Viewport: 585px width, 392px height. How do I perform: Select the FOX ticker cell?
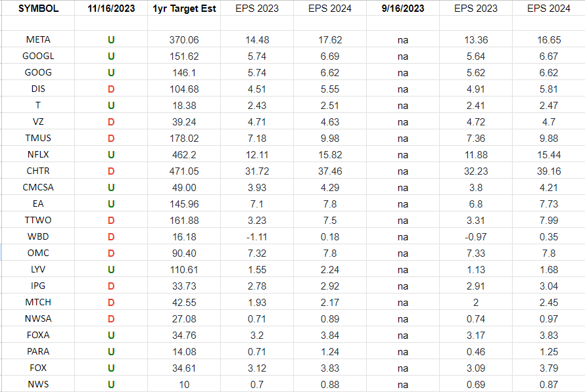coord(38,368)
